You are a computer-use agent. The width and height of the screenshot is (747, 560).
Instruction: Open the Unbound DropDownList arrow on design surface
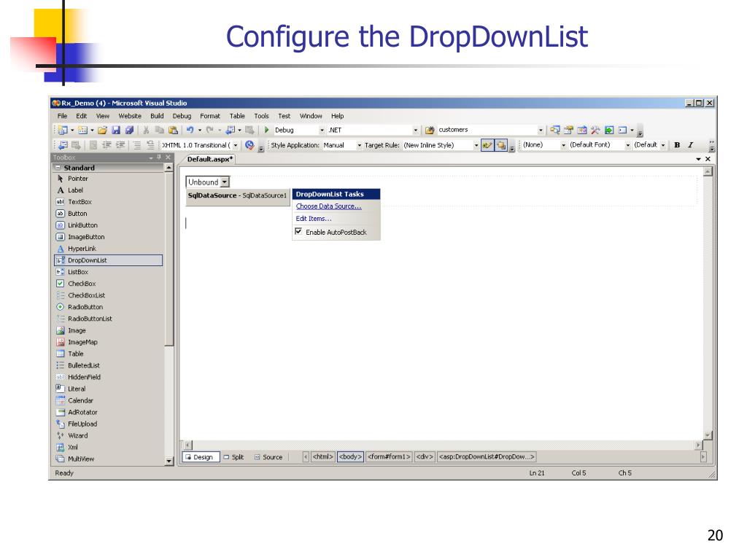click(x=225, y=182)
